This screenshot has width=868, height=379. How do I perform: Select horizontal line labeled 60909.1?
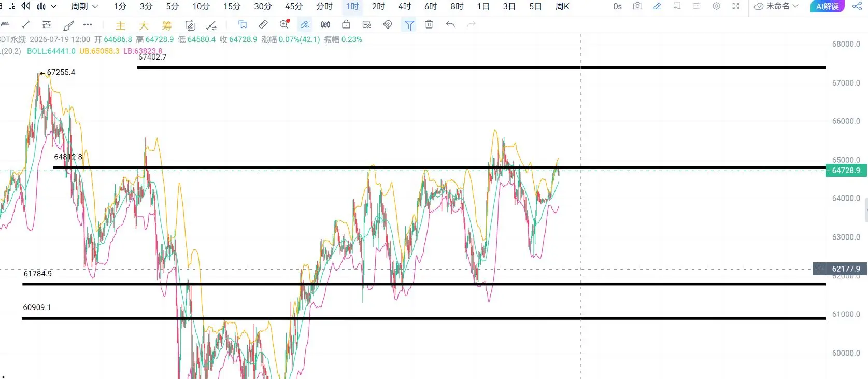click(x=423, y=318)
